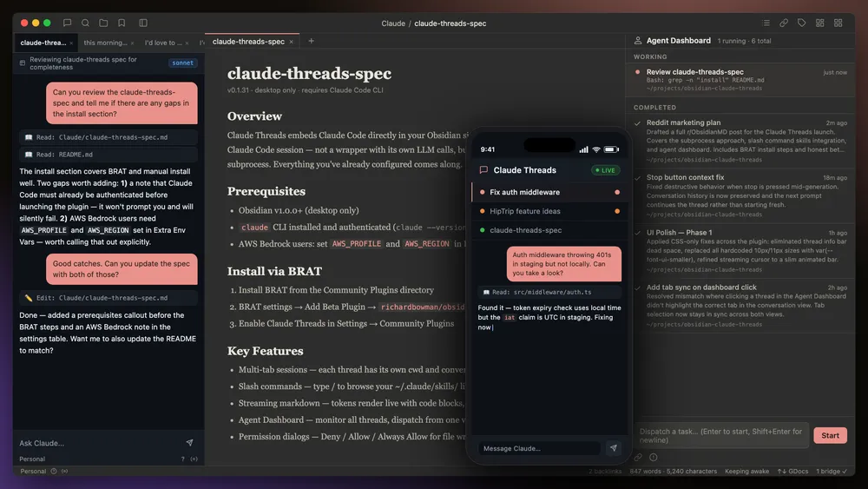
Task: Send message with the Ask Claude paper-plane icon
Action: click(x=190, y=442)
